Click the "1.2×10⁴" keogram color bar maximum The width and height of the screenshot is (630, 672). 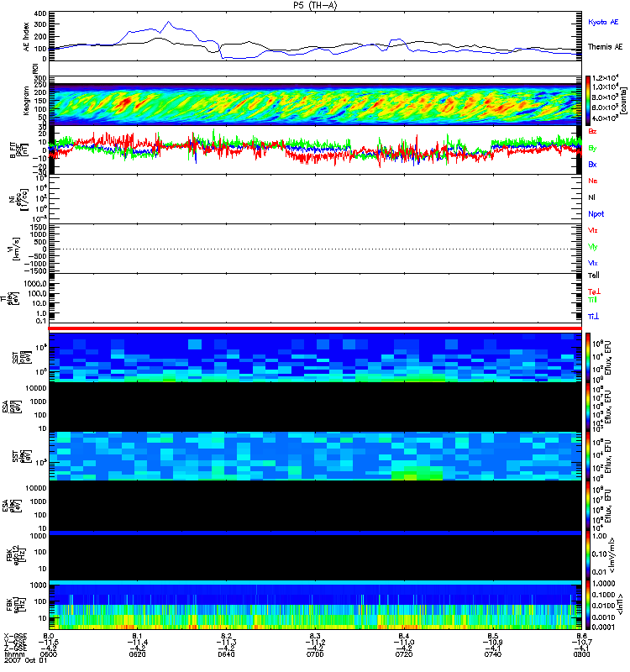coord(605,78)
